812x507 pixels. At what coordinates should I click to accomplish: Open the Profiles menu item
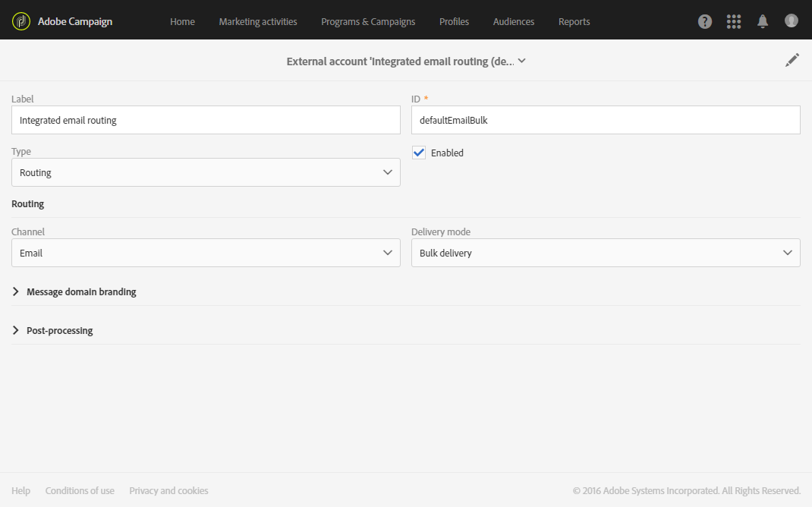pyautogui.click(x=454, y=21)
